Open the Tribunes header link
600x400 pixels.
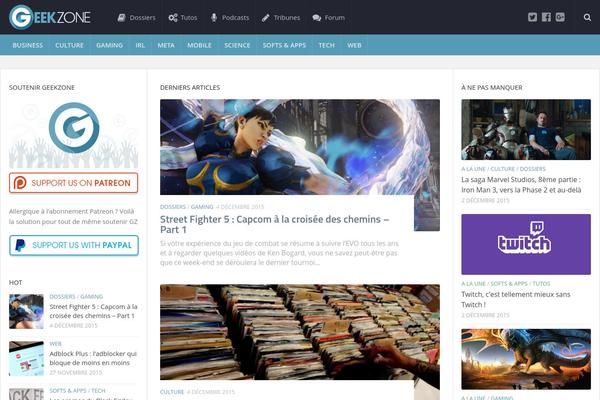click(x=281, y=18)
